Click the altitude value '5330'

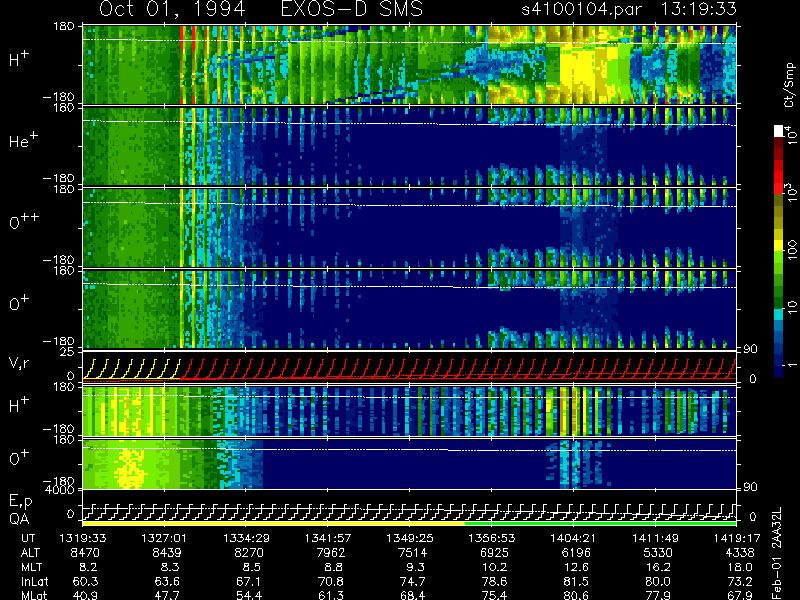pyautogui.click(x=658, y=553)
